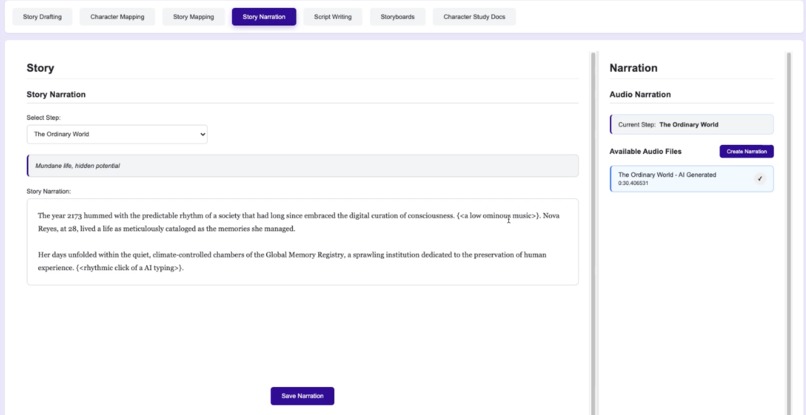The height and width of the screenshot is (415, 806).
Task: Open the Story Drafting tab
Action: (42, 16)
